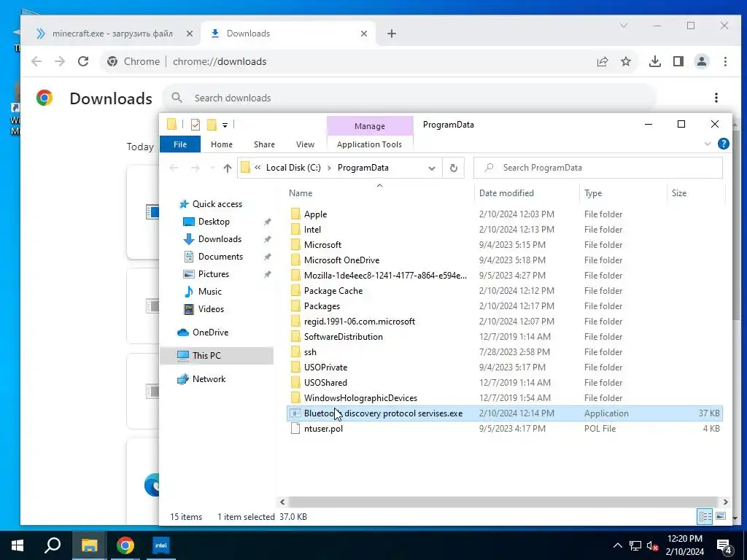The width and height of the screenshot is (747, 560).
Task: Open the Share ribbon tab
Action: [264, 144]
